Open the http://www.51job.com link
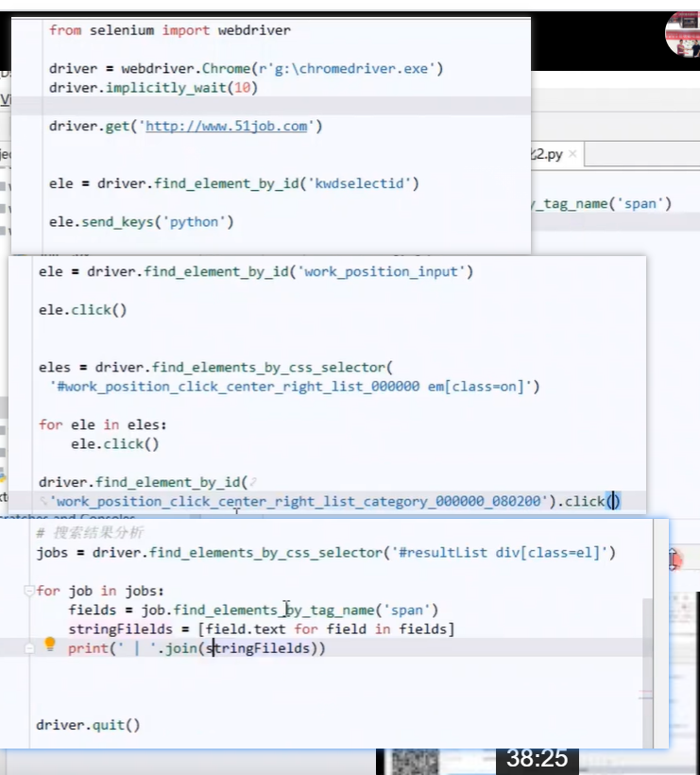 pos(227,126)
